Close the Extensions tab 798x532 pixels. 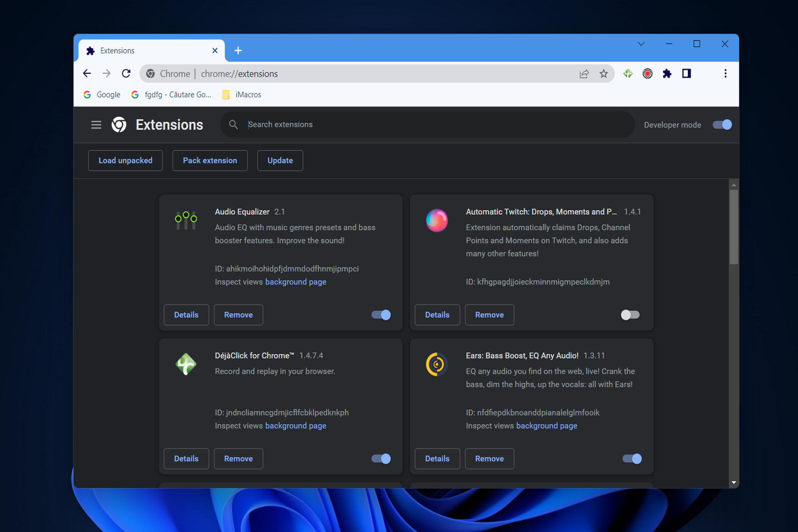215,51
